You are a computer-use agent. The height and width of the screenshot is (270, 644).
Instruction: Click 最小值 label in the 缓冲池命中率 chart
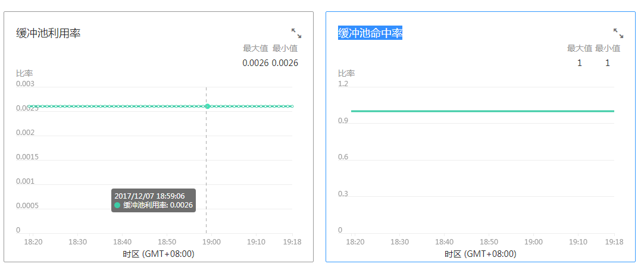click(x=608, y=48)
